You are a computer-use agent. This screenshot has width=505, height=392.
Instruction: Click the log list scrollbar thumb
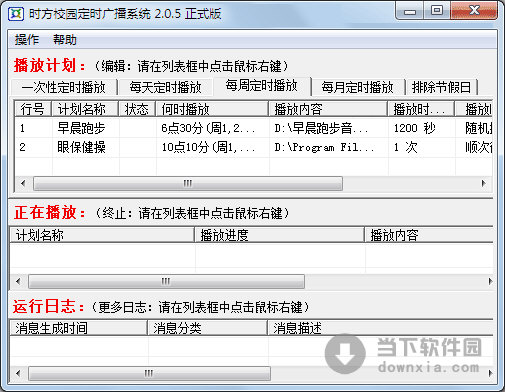[149, 373]
